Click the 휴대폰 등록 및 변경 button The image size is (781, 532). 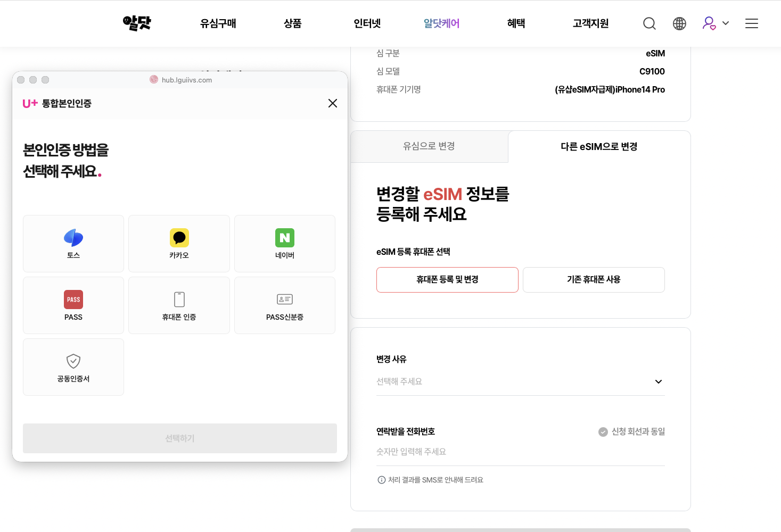point(447,280)
